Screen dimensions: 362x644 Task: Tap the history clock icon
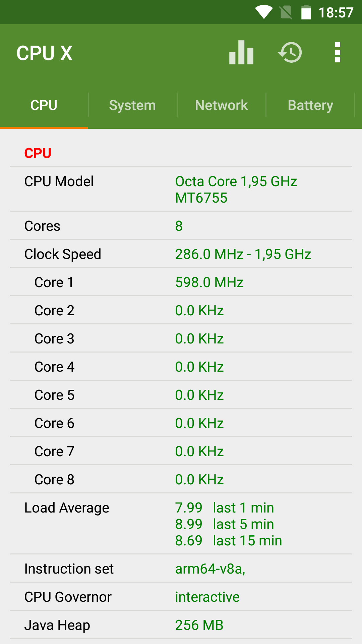(290, 53)
